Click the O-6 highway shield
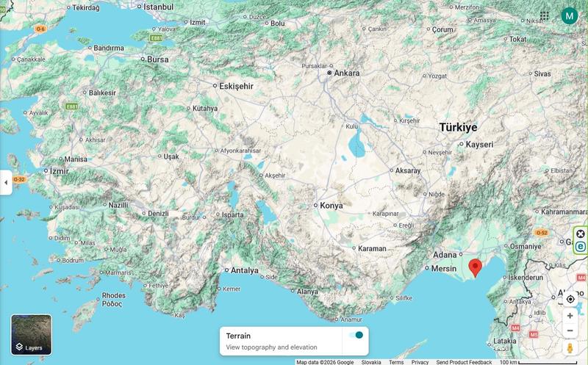 (40, 29)
